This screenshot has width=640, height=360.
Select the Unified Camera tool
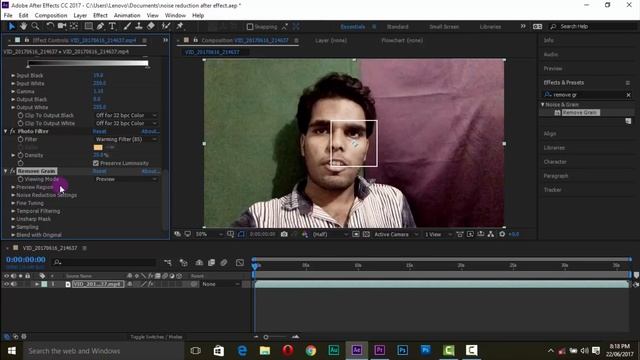point(62,26)
